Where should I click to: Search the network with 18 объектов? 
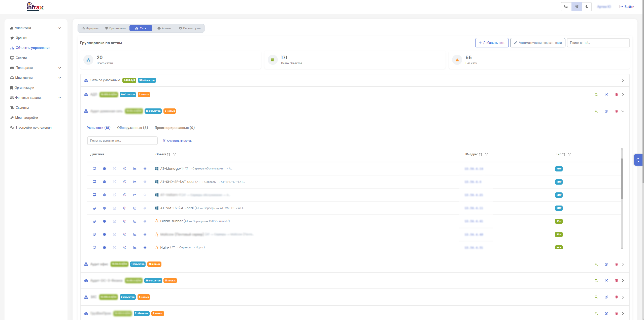click(596, 111)
